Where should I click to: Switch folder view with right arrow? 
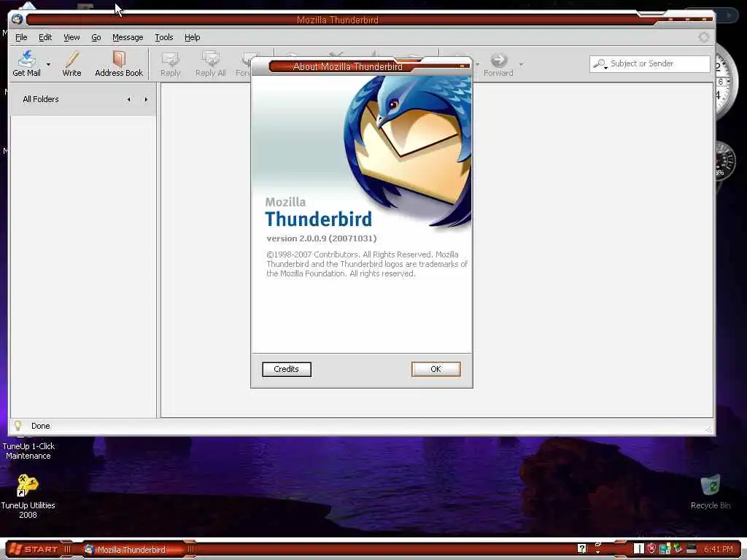[x=146, y=99]
